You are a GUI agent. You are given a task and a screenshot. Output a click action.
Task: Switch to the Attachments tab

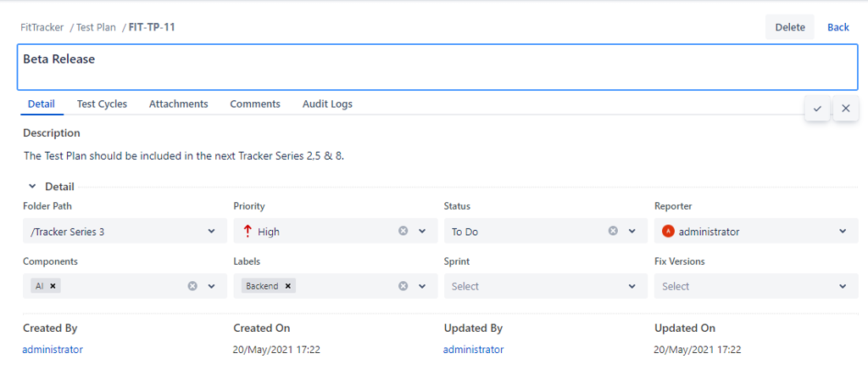(178, 104)
